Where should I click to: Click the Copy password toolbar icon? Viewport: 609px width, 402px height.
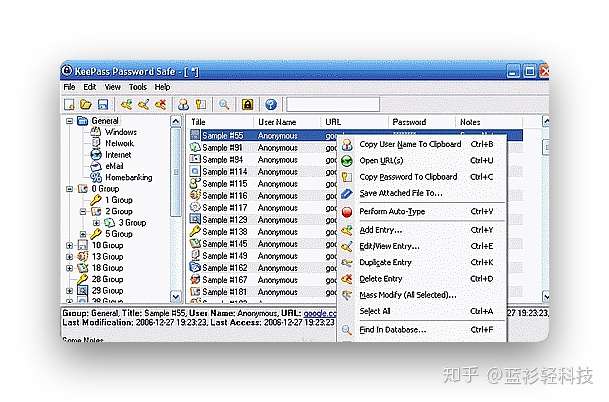tap(201, 104)
